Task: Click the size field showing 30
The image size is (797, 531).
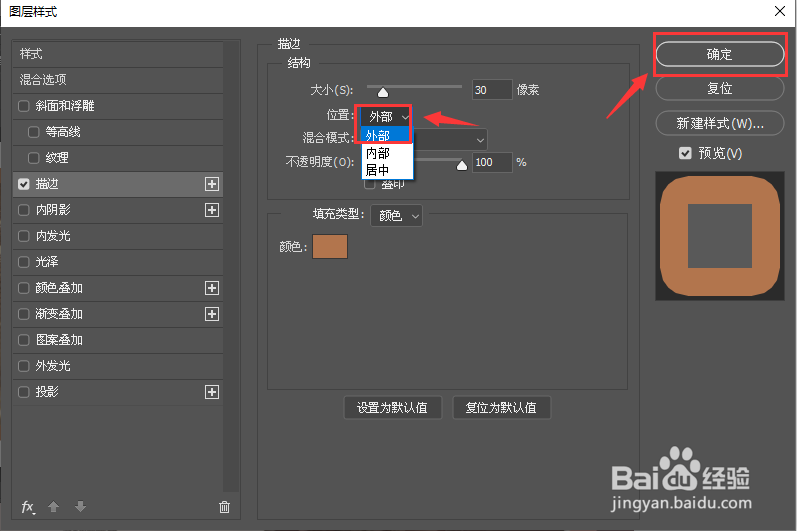Action: coord(492,90)
